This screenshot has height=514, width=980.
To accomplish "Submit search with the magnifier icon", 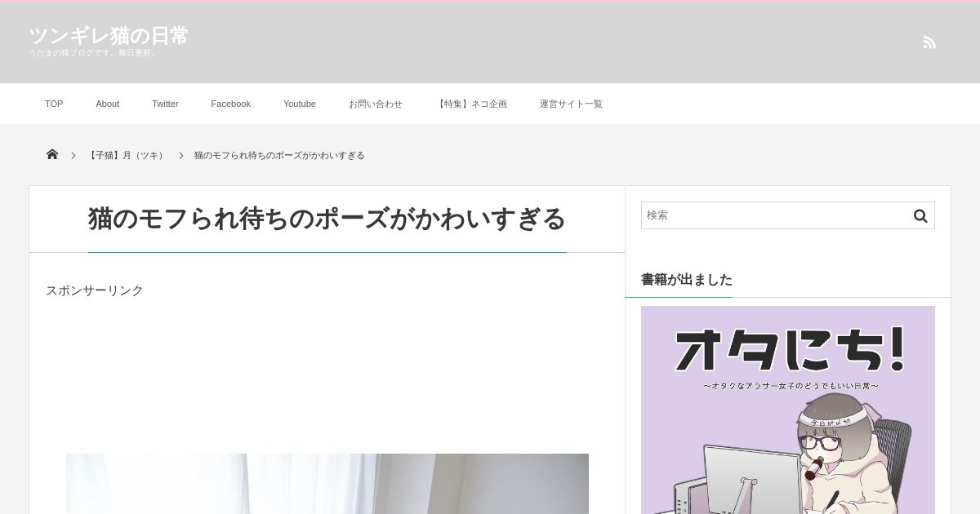I will [x=920, y=215].
